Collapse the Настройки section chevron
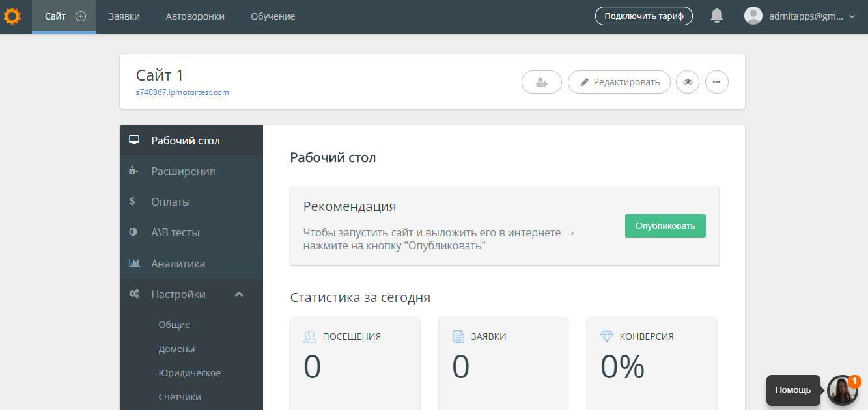The image size is (868, 410). [x=239, y=294]
